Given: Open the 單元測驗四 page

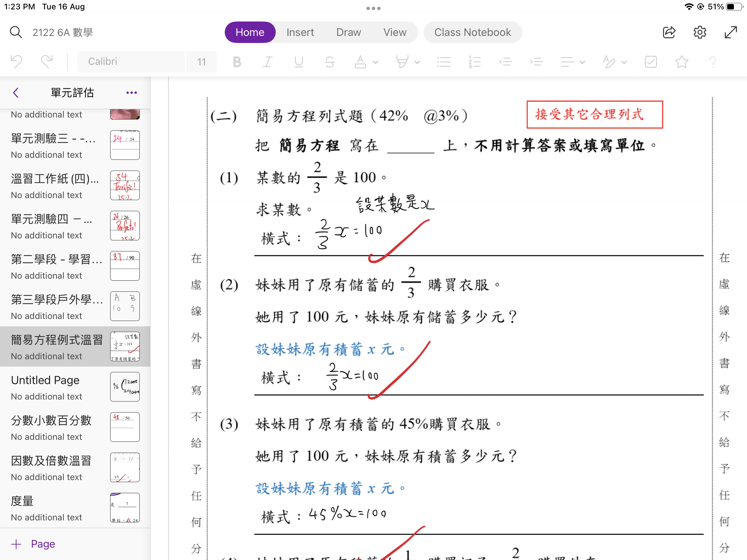Looking at the screenshot, I should click(x=75, y=226).
